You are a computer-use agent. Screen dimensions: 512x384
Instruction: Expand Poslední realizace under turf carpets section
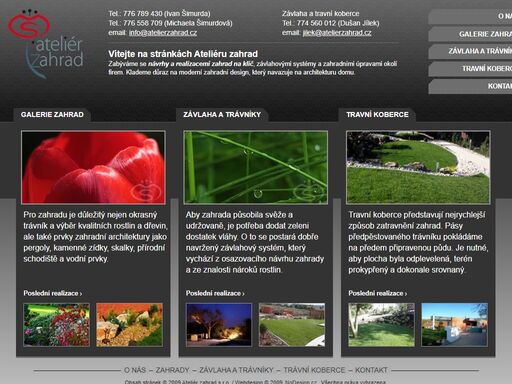[378, 293]
